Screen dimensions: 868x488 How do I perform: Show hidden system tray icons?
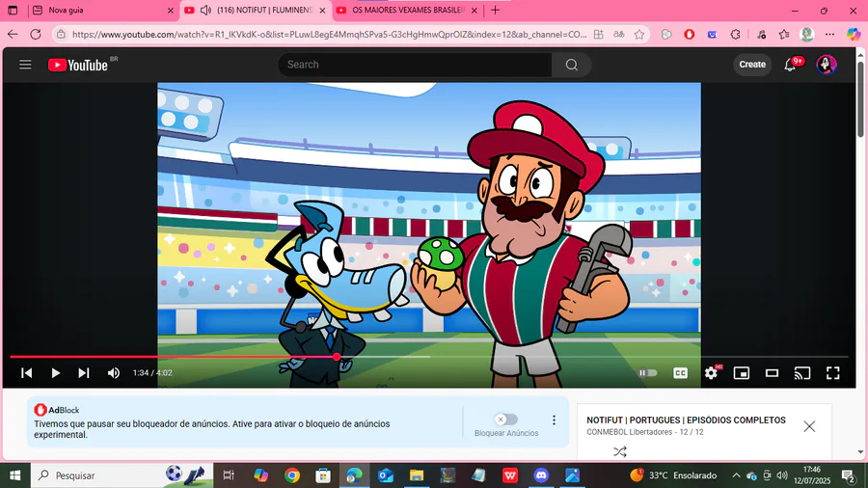click(x=736, y=475)
